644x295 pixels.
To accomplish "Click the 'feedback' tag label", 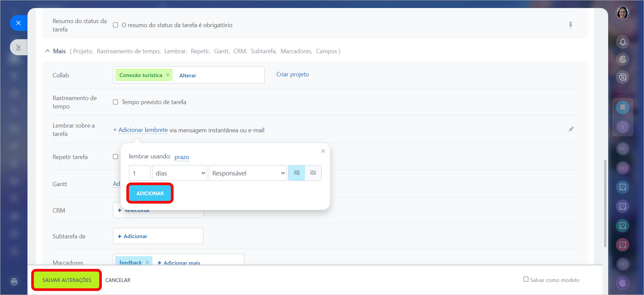I will [x=130, y=263].
